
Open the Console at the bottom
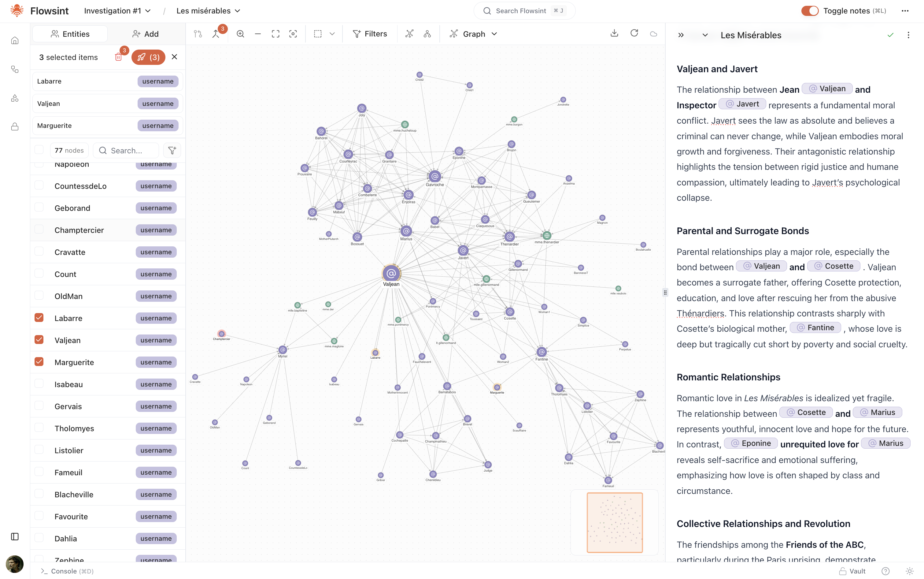67,571
